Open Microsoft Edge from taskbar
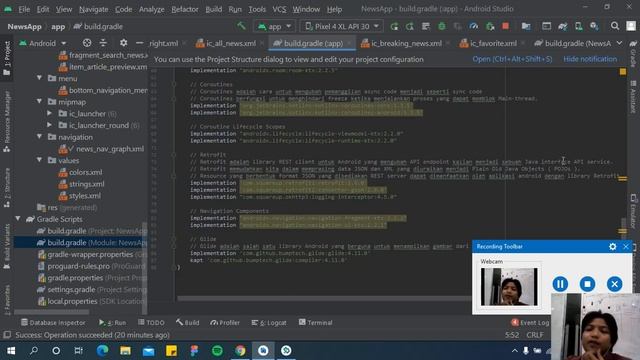This screenshot has height=360, width=640. (102, 351)
